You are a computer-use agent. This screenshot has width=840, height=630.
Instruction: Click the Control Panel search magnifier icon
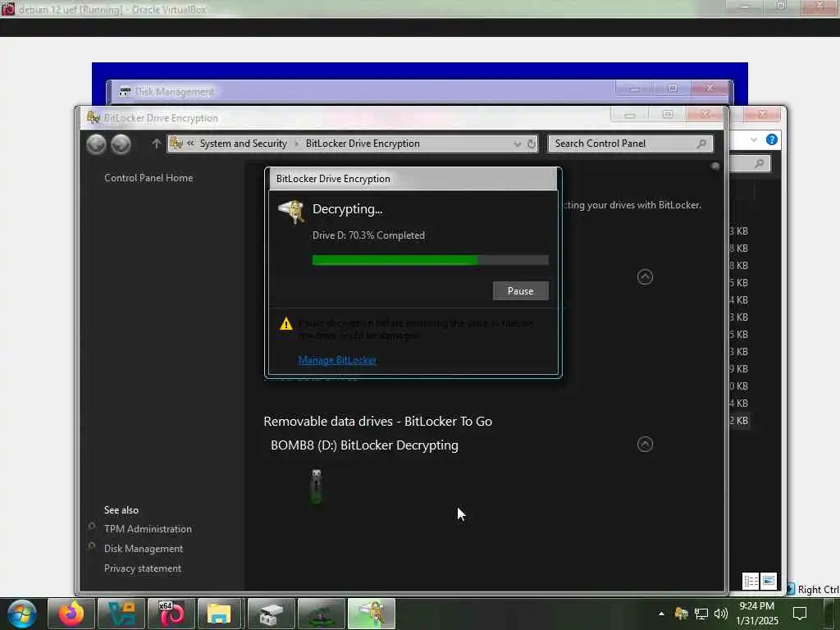[x=701, y=144]
